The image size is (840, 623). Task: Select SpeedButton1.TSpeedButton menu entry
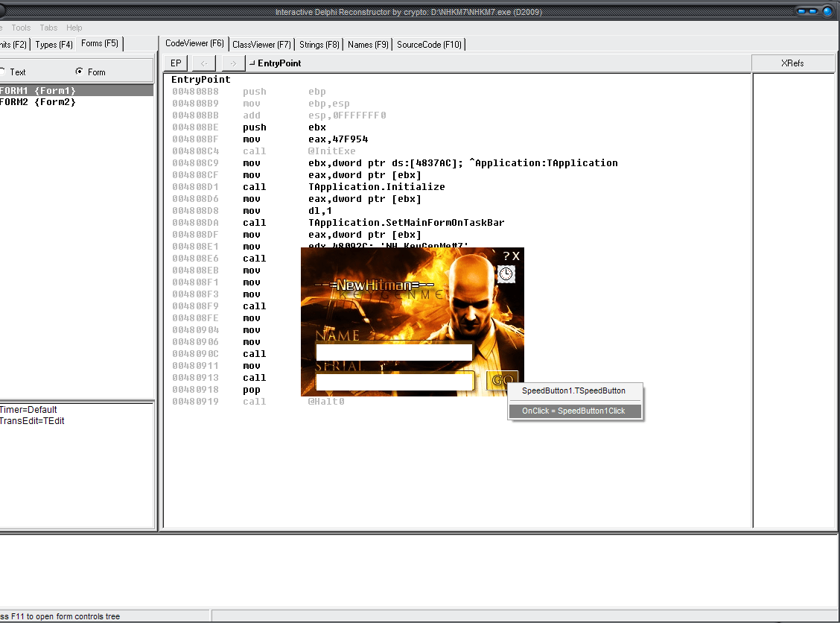point(573,390)
